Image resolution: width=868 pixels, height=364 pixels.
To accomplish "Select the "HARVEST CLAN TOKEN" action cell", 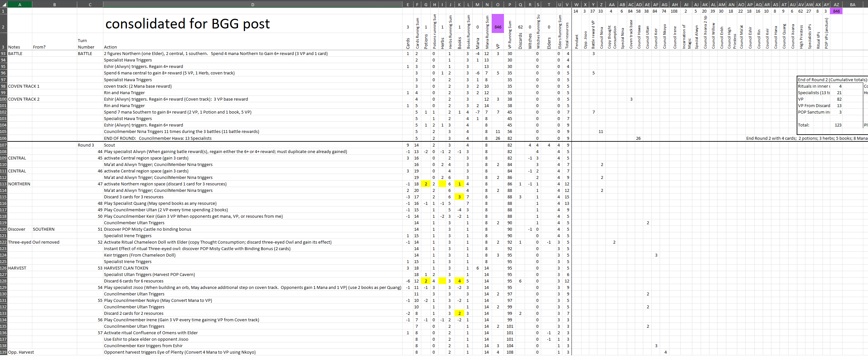I will pyautogui.click(x=253, y=268).
